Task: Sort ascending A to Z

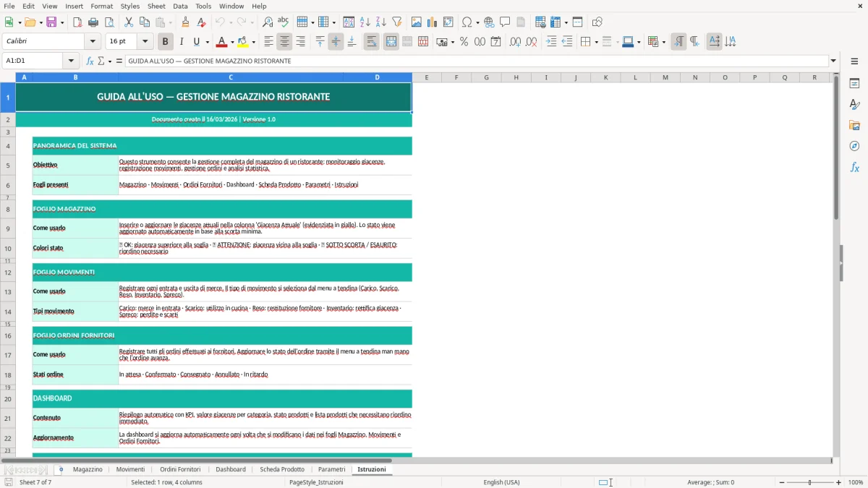Action: click(365, 22)
